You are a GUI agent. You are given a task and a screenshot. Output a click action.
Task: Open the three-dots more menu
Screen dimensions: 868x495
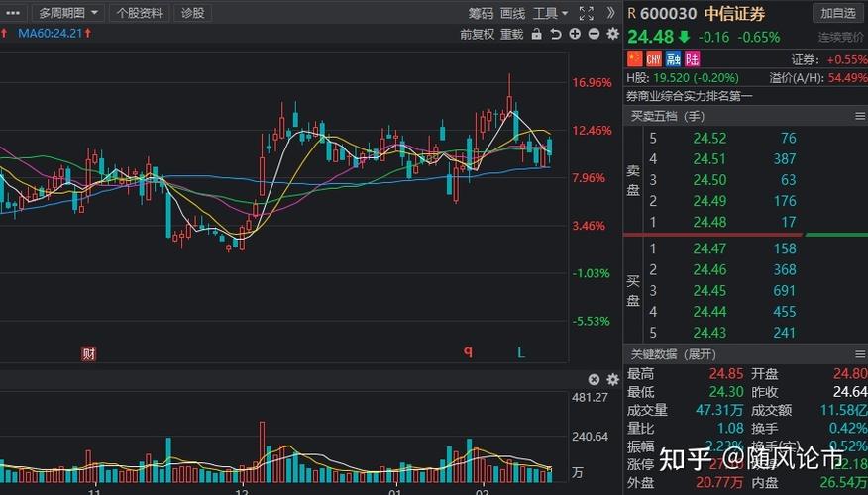(13, 13)
